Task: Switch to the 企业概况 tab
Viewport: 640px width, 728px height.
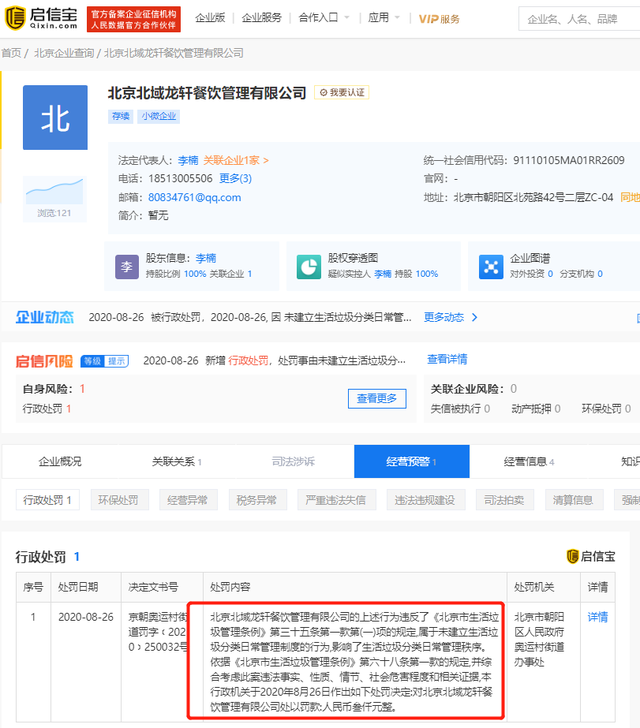Action: (x=60, y=461)
